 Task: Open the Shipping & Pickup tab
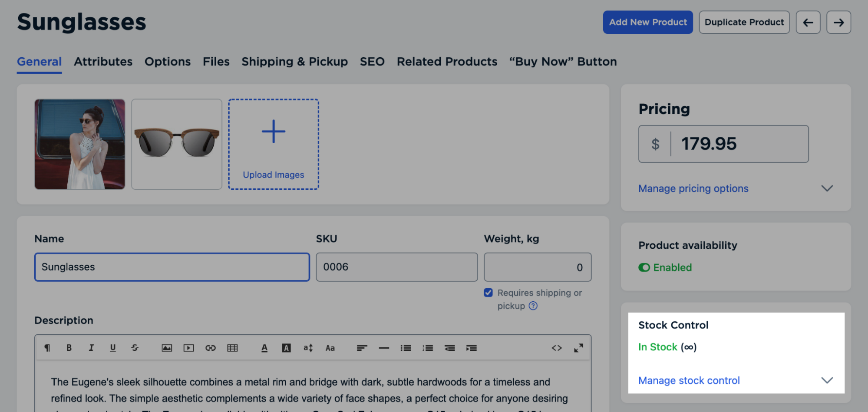point(294,62)
